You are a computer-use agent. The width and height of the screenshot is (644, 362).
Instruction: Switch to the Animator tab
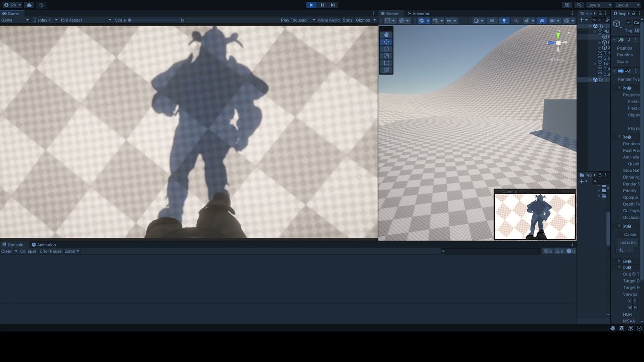coord(419,14)
